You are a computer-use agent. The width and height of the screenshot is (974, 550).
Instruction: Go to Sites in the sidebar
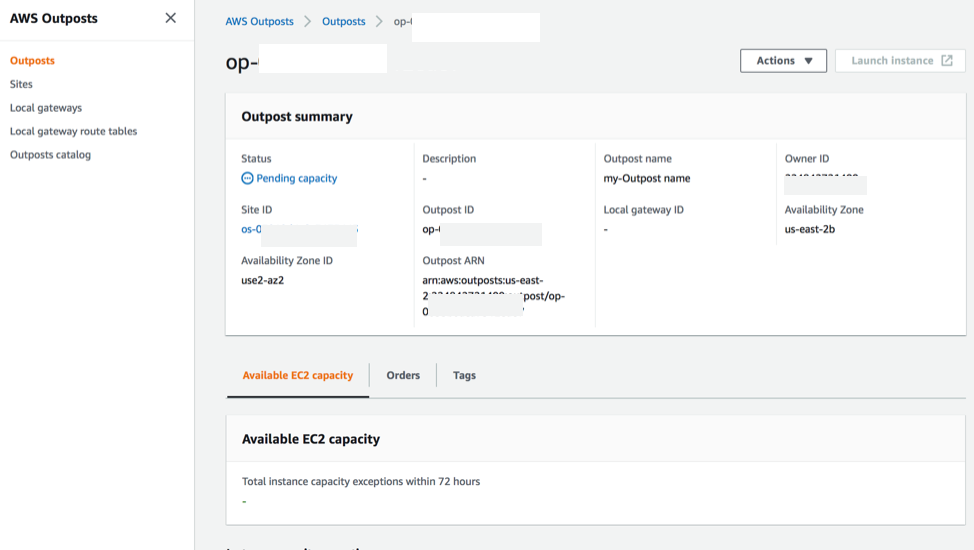[x=21, y=84]
